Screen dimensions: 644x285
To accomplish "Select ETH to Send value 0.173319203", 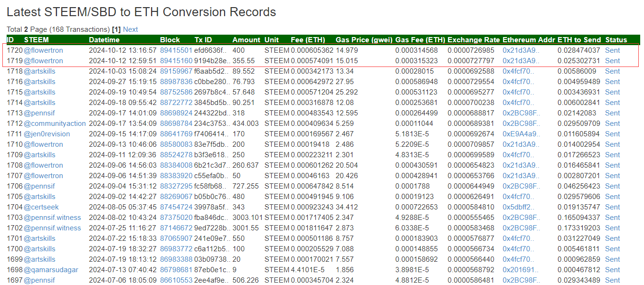I will (x=579, y=228).
